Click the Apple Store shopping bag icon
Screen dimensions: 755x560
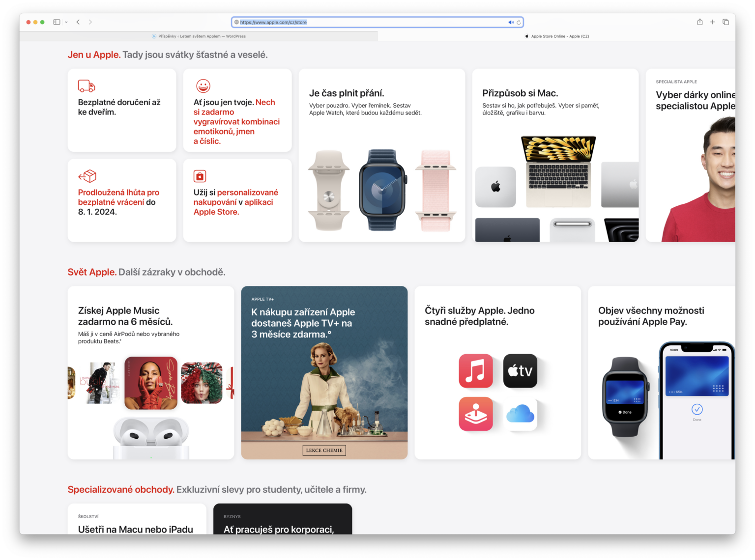tap(200, 176)
